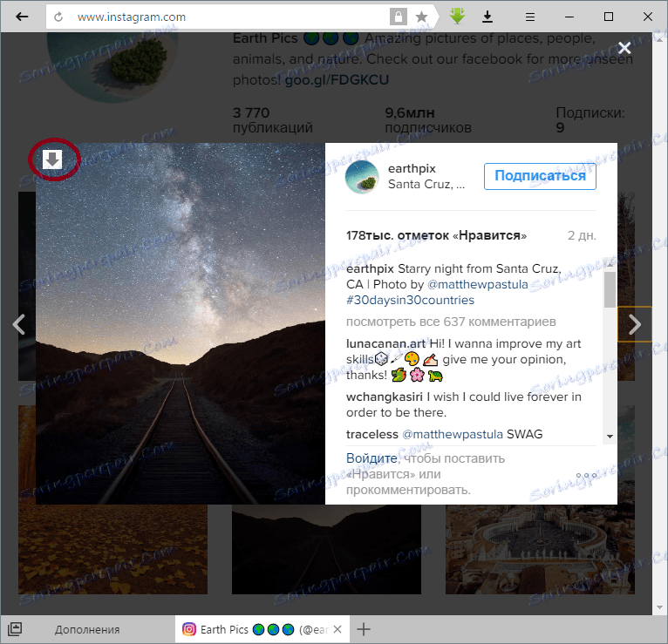This screenshot has width=668, height=644.
Task: Open the tab overview icon at bottom left
Action: tap(15, 628)
